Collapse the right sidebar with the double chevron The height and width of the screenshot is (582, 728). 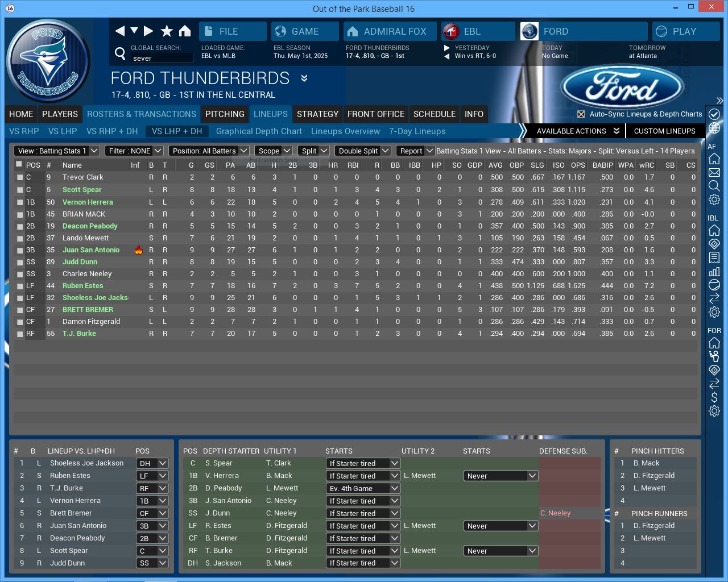click(719, 101)
